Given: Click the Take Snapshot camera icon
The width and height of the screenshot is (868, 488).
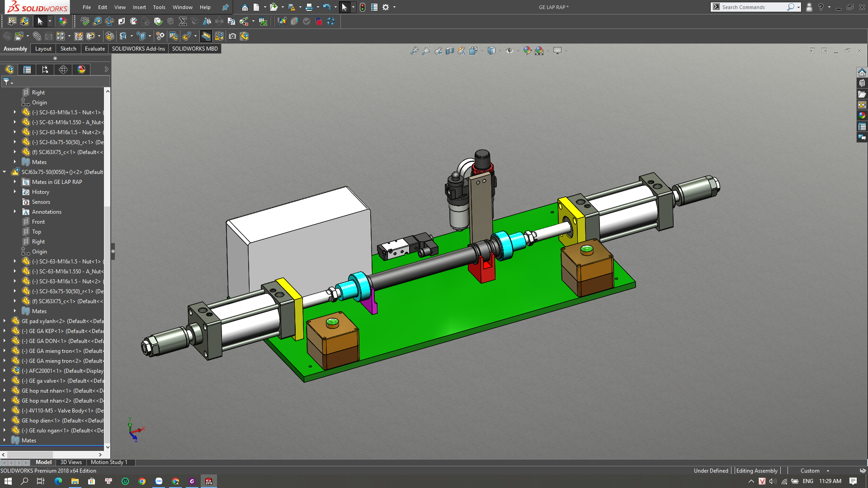Looking at the screenshot, I should point(232,36).
